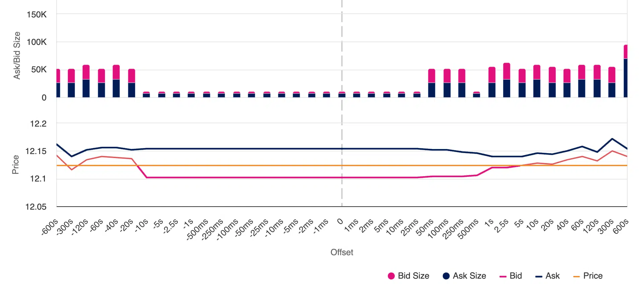644x284 pixels.
Task: Select the tall bar at 600s offset
Action: [x=625, y=71]
